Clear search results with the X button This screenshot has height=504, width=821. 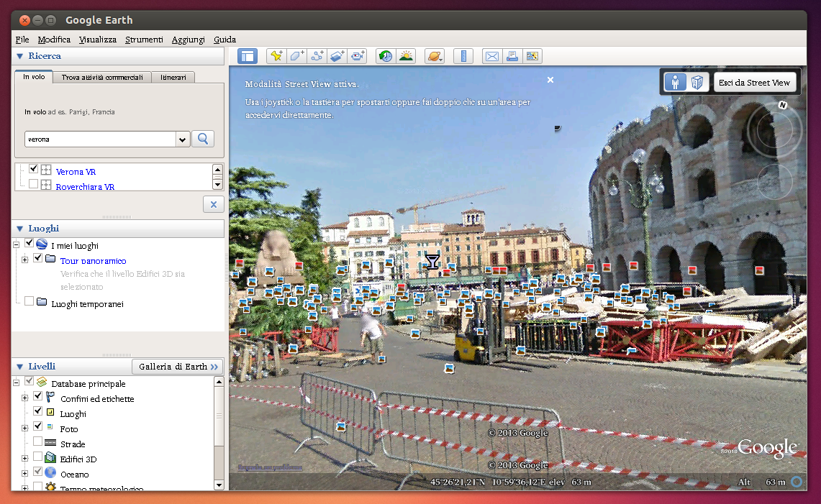214,205
